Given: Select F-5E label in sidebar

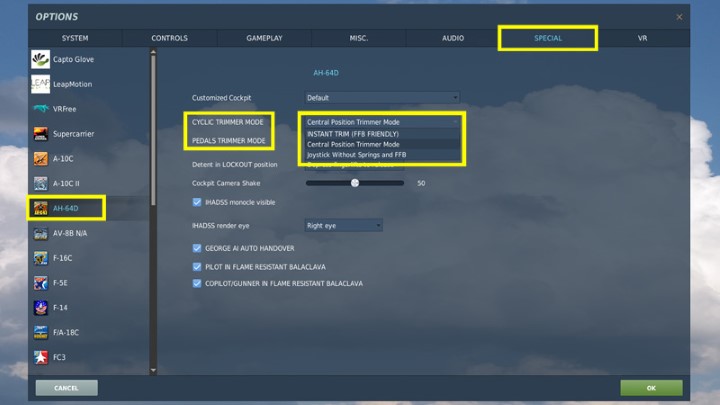Looking at the screenshot, I should [x=60, y=283].
